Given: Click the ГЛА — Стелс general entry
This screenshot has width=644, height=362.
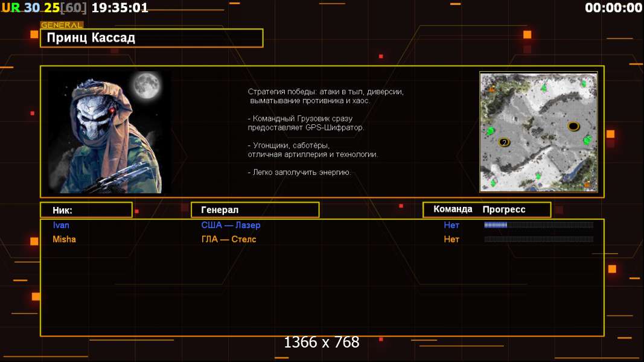Looking at the screenshot, I should tap(229, 240).
